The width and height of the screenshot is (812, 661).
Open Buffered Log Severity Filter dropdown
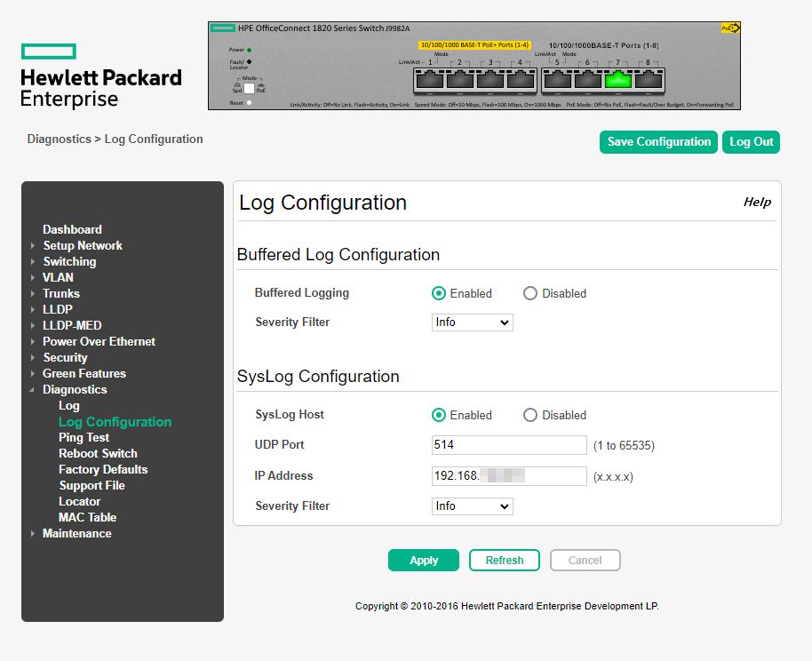473,323
